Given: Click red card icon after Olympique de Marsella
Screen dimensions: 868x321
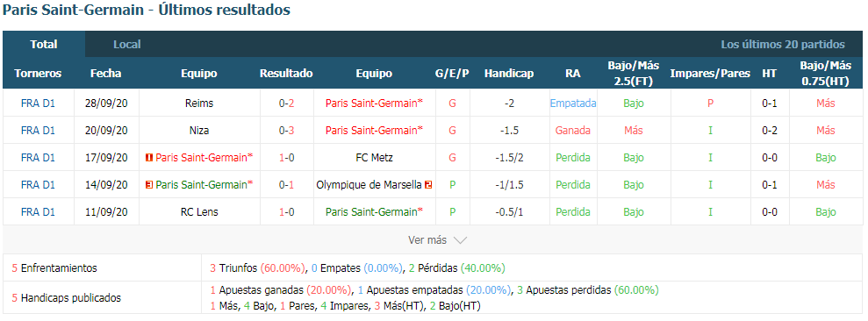Looking at the screenshot, I should [x=428, y=185].
